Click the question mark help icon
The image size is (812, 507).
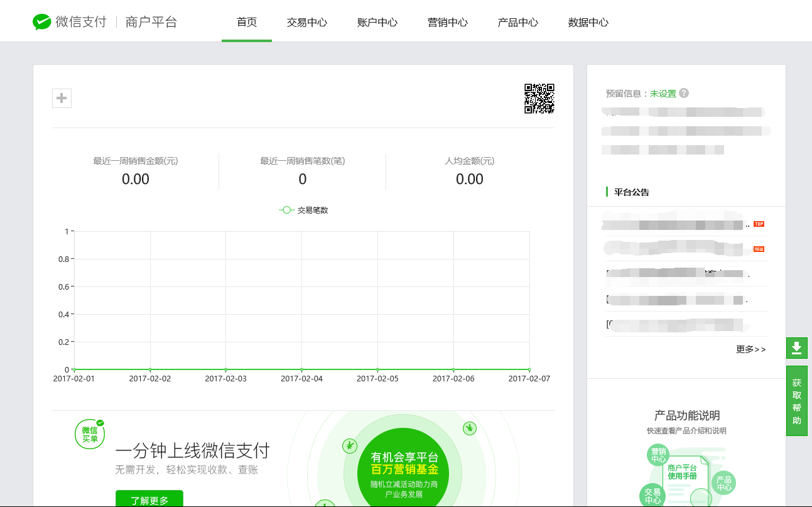tap(684, 93)
